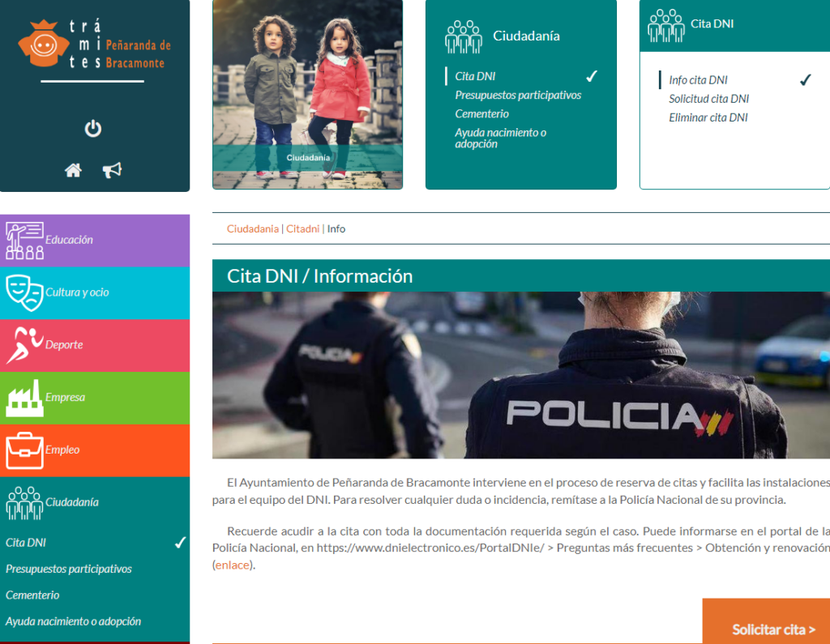Image resolution: width=830 pixels, height=644 pixels.
Task: Select Cita DNI in the Ciudadanía card
Action: point(475,76)
